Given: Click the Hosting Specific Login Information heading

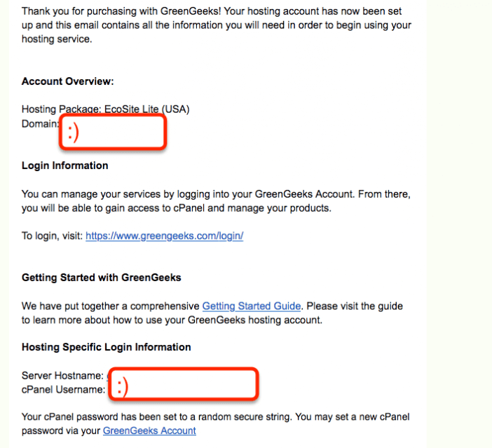Looking at the screenshot, I should (x=106, y=347).
